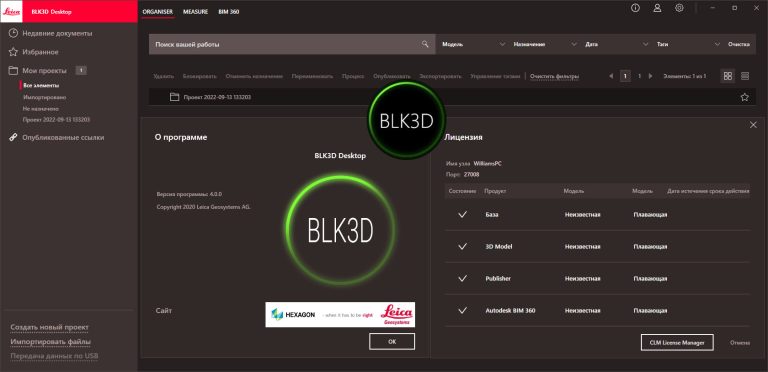Image resolution: width=768 pixels, height=372 pixels.
Task: Open Опубликованные ссылки in the sidebar
Action: [63, 138]
